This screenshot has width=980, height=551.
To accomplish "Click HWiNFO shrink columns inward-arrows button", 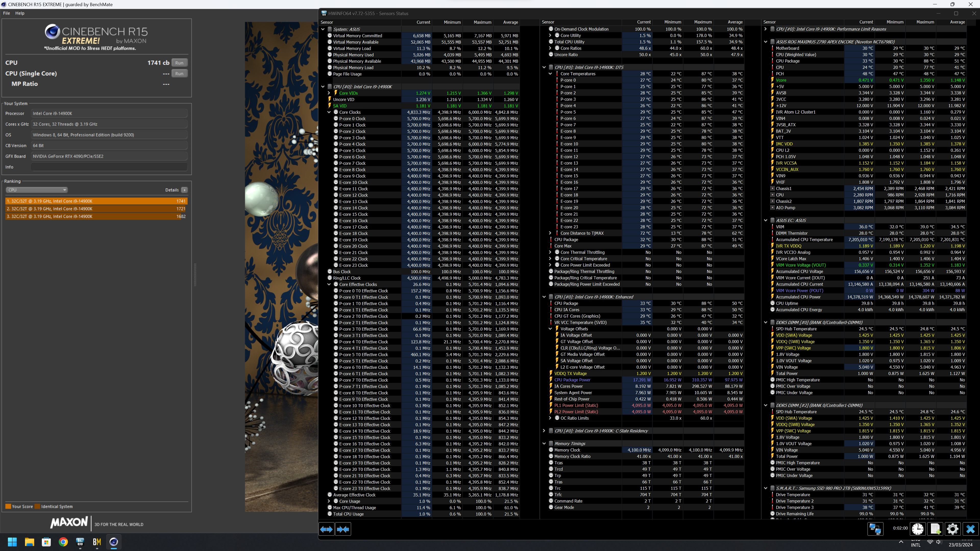I will tap(343, 529).
